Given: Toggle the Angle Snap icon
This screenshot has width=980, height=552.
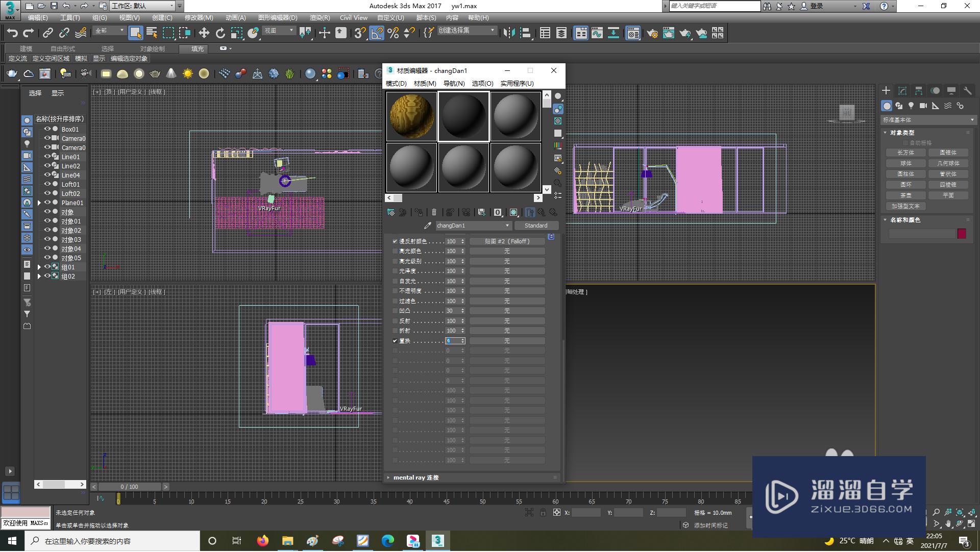Looking at the screenshot, I should pos(377,33).
